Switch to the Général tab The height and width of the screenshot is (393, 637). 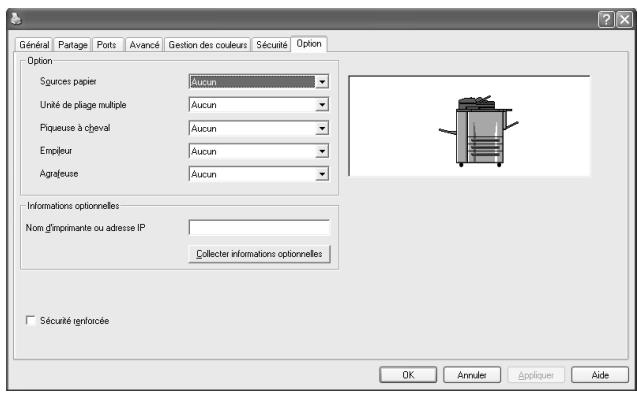[34, 45]
